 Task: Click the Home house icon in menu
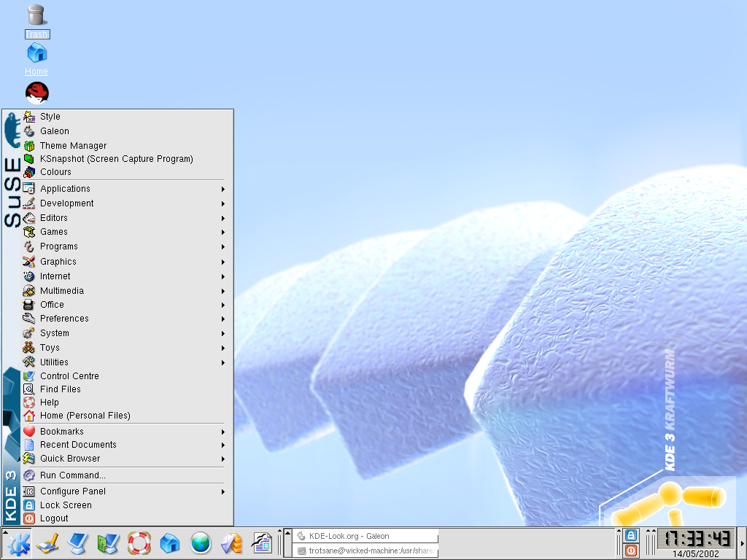(29, 415)
